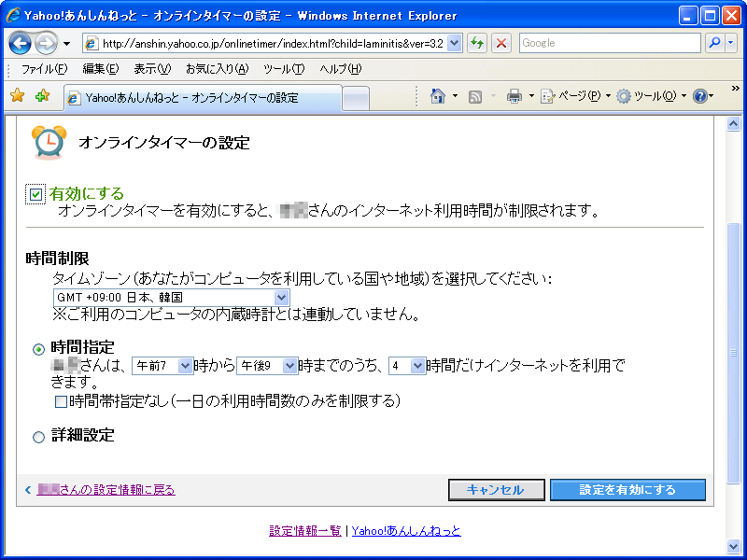This screenshot has width=747, height=560.
Task: Open the Home button dropdown arrow
Action: [455, 96]
